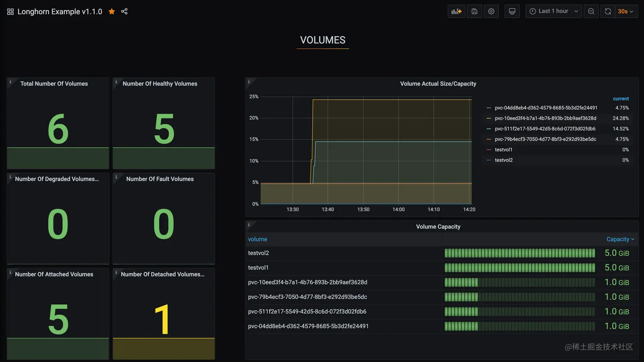Open the Volume Actual Size/Capacity panel menu
This screenshot has height=362, width=644.
(x=438, y=83)
